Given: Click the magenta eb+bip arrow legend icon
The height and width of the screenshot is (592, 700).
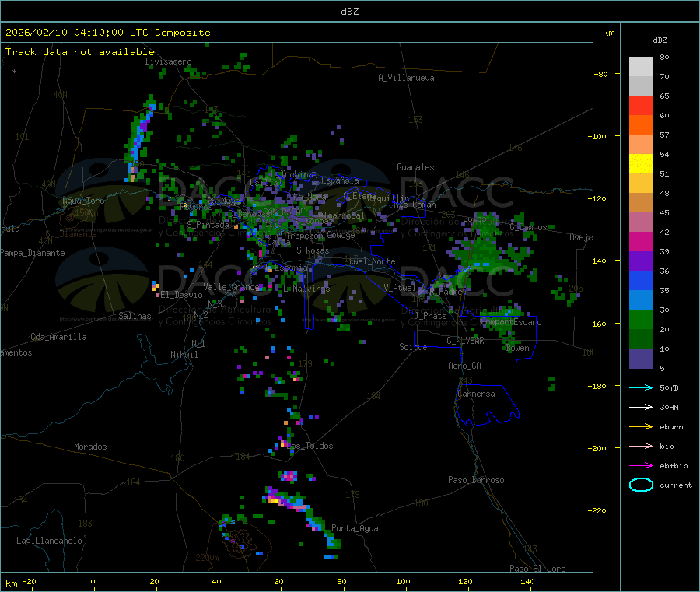Looking at the screenshot, I should [641, 465].
